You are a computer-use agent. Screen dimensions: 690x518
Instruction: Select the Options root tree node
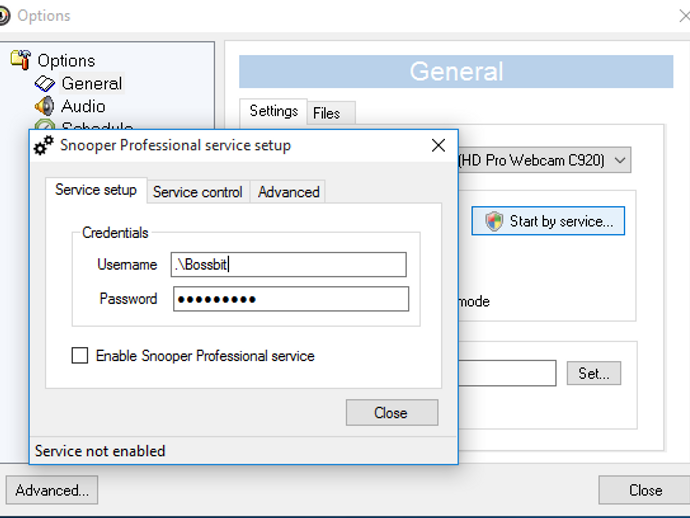coord(66,60)
